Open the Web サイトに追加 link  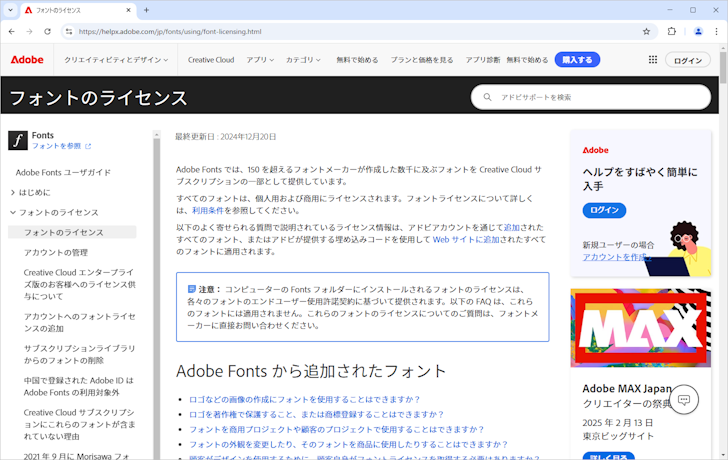pyautogui.click(x=466, y=240)
